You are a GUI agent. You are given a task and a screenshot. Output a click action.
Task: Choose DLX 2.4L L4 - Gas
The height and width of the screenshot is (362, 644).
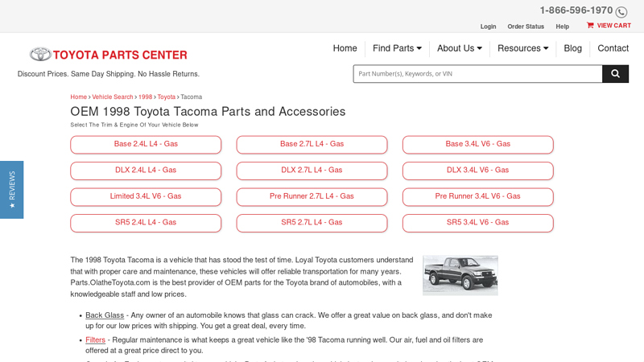146,171
